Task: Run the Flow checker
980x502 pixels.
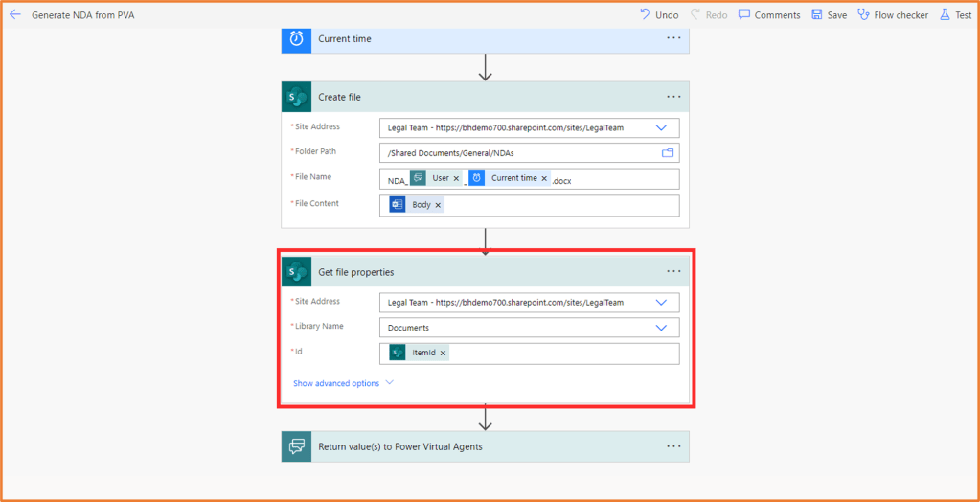Action: 892,15
